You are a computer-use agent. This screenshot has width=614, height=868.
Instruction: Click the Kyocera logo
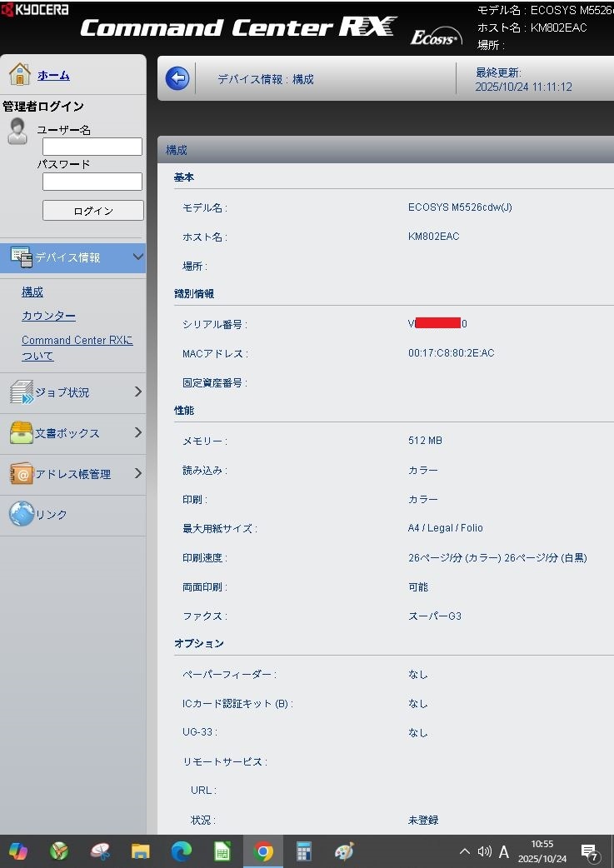point(36,9)
